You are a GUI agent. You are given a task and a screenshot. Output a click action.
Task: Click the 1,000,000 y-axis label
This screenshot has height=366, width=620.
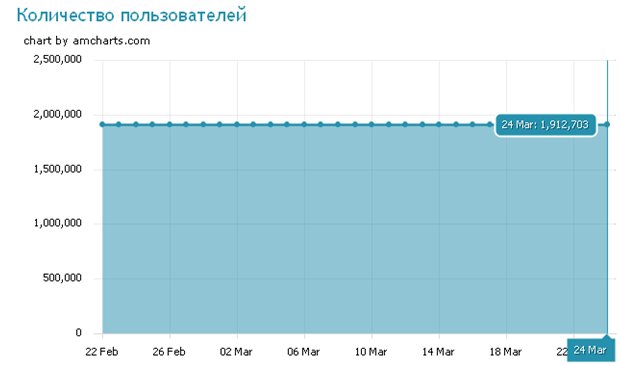pyautogui.click(x=58, y=223)
